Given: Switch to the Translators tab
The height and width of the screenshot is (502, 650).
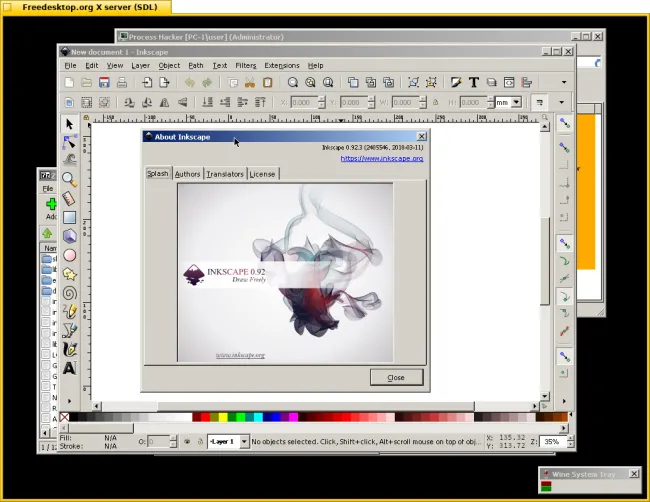Looking at the screenshot, I should click(225, 174).
